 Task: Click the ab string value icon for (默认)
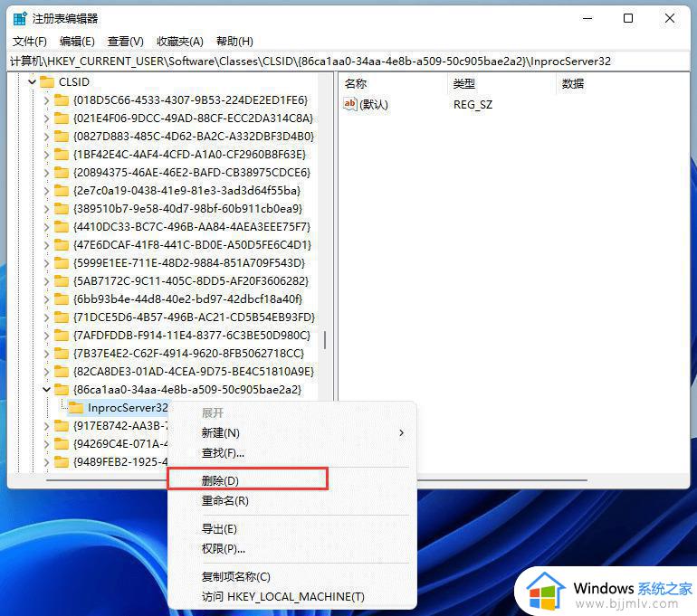(x=349, y=104)
